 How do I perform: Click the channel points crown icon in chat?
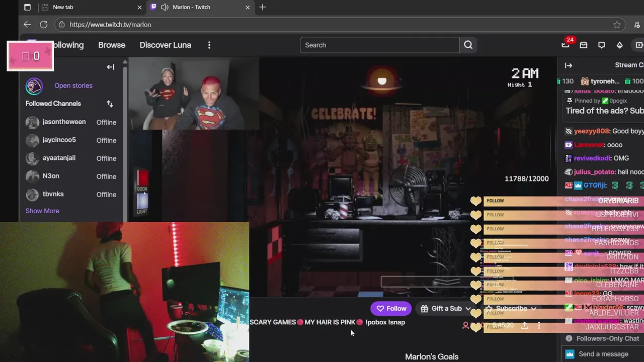(570, 354)
